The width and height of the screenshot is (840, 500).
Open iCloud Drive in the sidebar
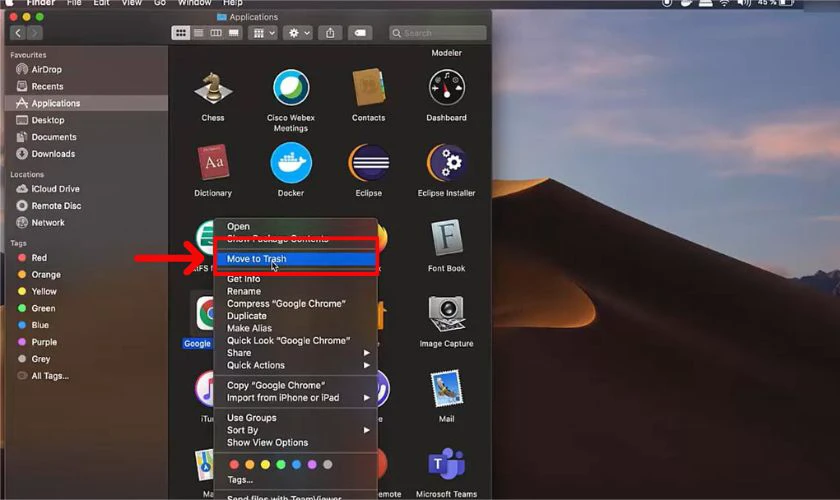click(x=86, y=189)
